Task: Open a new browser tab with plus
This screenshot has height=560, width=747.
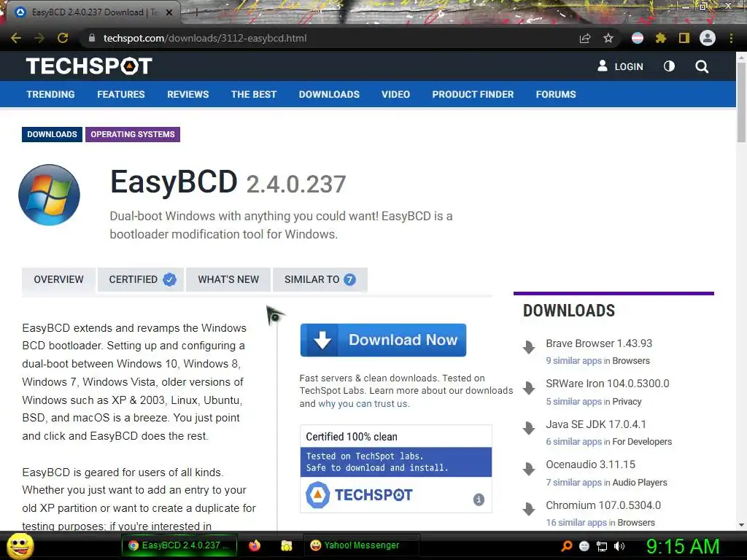Action: pyautogui.click(x=196, y=12)
